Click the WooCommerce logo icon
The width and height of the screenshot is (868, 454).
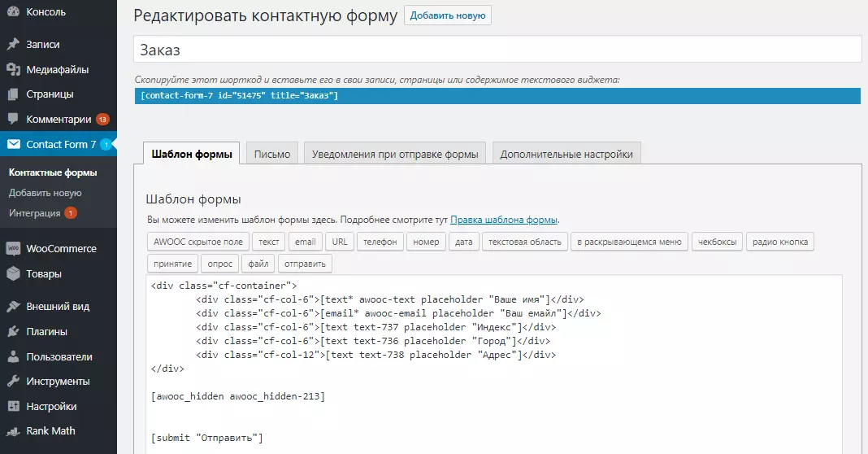point(13,248)
